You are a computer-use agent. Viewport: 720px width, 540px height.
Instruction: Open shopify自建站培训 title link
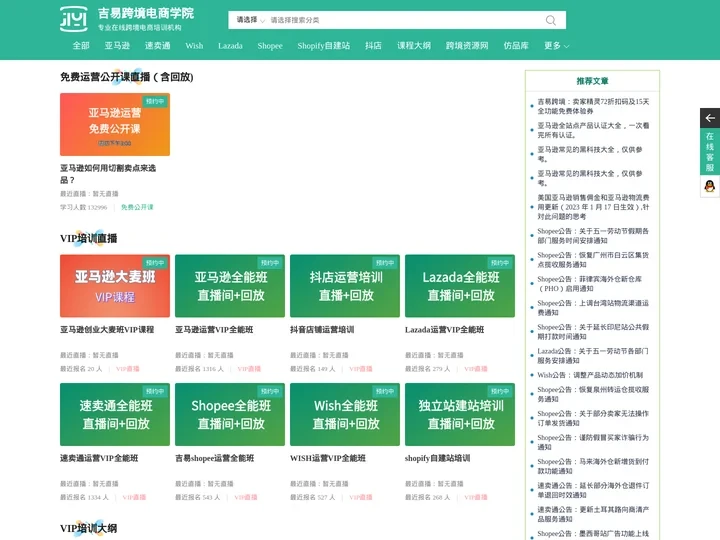coord(438,458)
